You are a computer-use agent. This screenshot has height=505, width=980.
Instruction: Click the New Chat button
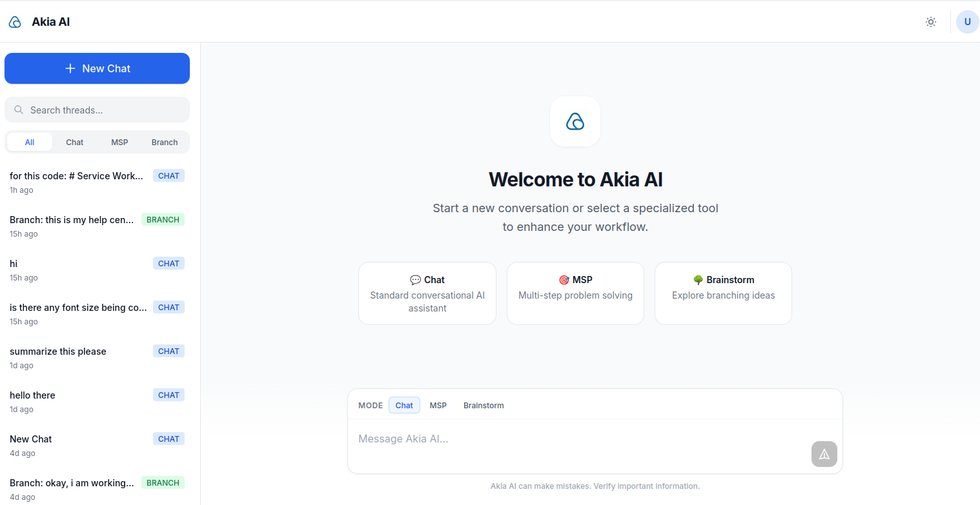97,68
